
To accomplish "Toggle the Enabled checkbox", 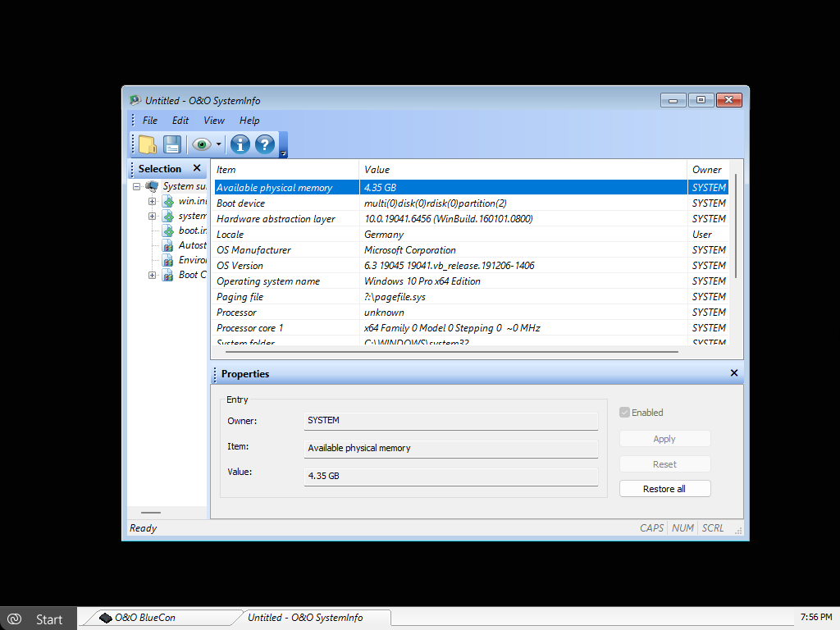I will 625,413.
